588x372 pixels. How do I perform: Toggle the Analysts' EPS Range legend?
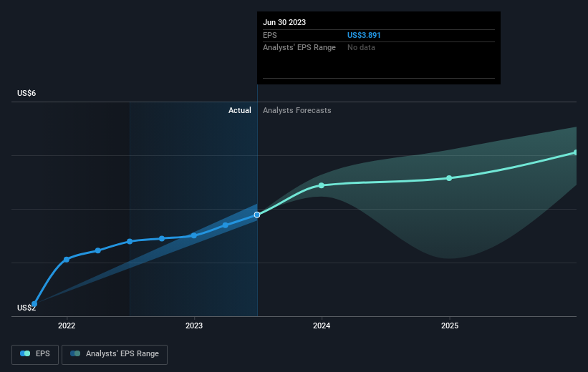coord(115,354)
